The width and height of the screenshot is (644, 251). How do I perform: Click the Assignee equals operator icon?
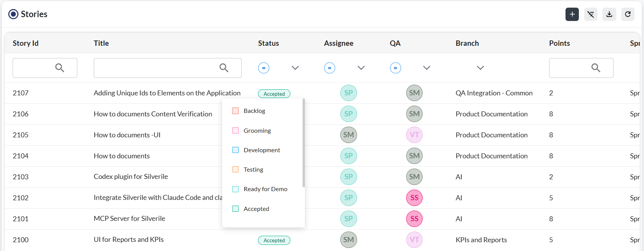330,68
